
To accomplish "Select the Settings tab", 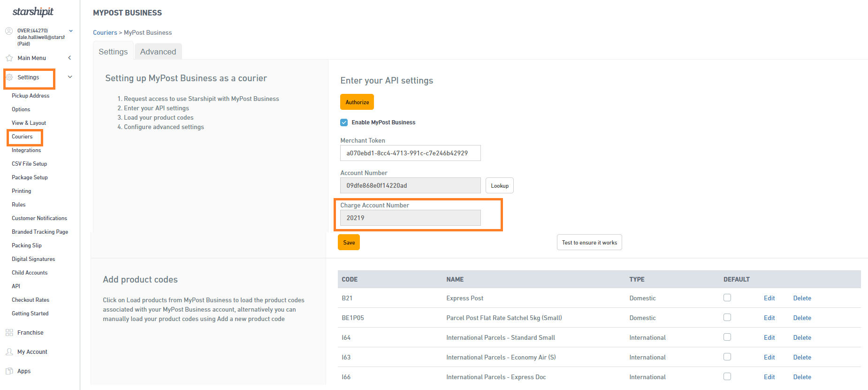I will coord(113,52).
